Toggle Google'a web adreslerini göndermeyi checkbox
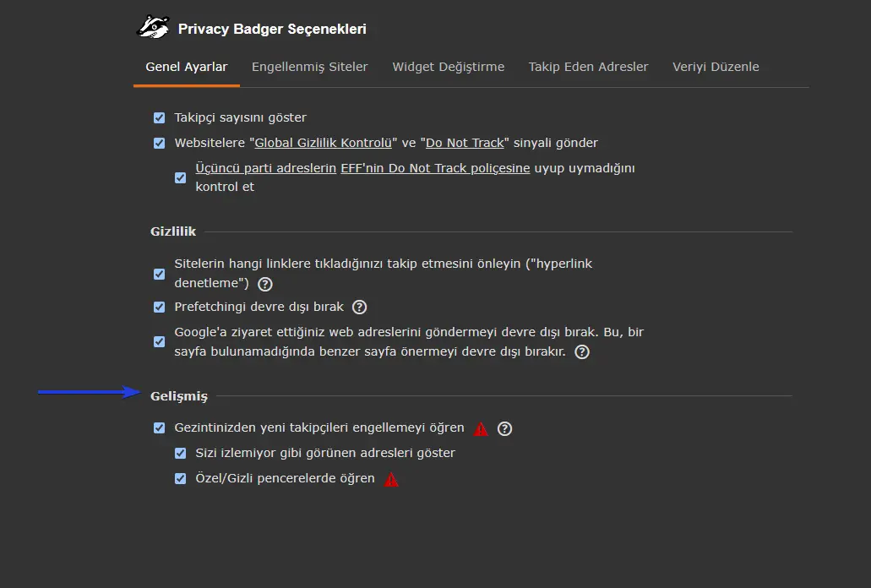The width and height of the screenshot is (871, 588). 160,341
